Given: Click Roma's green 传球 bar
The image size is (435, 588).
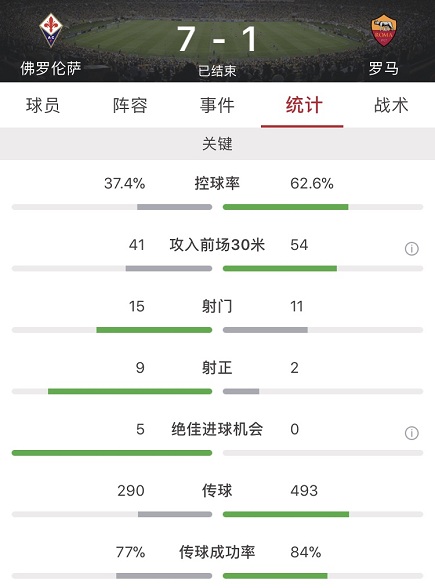Looking at the screenshot, I should click(286, 514).
